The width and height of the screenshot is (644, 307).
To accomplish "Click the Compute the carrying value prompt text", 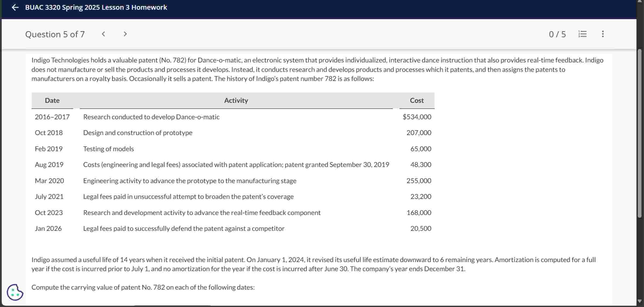I will tap(143, 287).
